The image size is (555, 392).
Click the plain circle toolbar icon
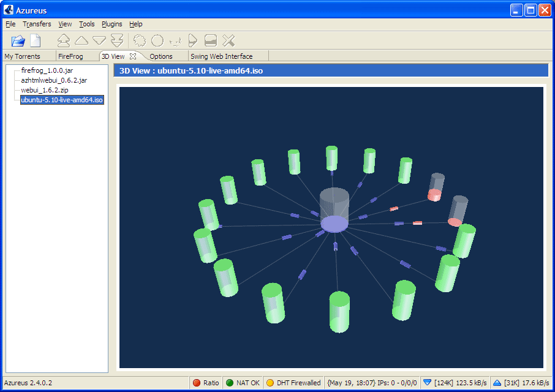coord(157,40)
